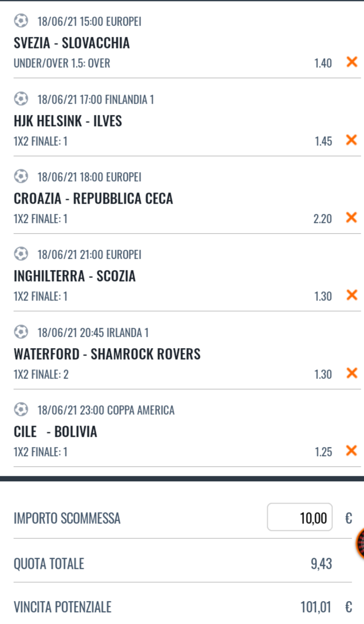This screenshot has width=364, height=624.
Task: Delete the Croazia - Repubblica Ceca bet
Action: [x=352, y=218]
